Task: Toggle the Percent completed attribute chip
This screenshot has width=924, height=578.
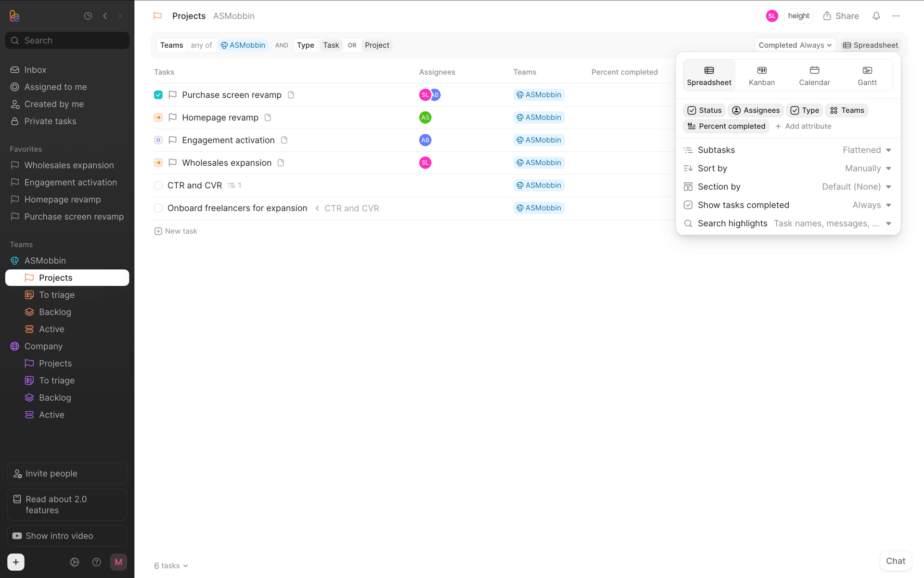Action: 726,126
